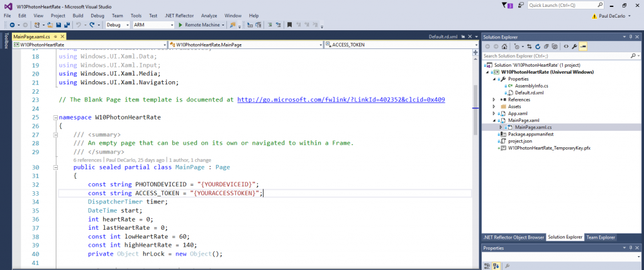Click the Redo arrow icon
This screenshot has width=644, height=270.
[92, 25]
